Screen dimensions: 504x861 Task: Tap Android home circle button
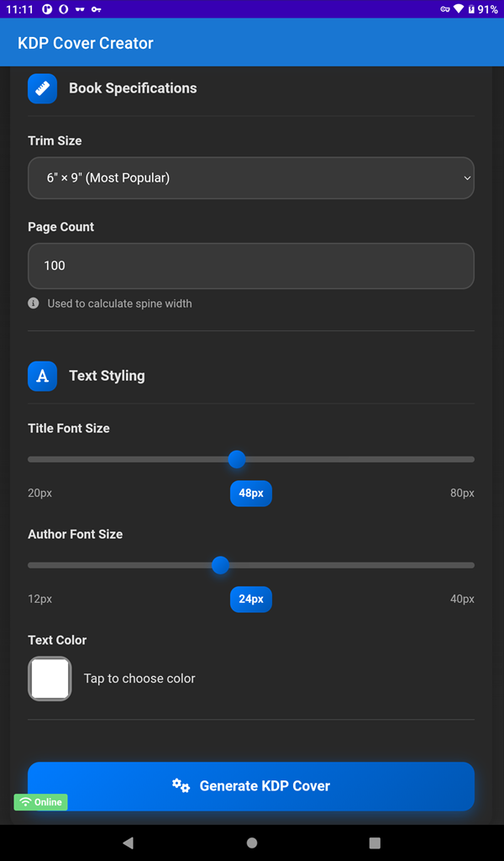click(252, 843)
